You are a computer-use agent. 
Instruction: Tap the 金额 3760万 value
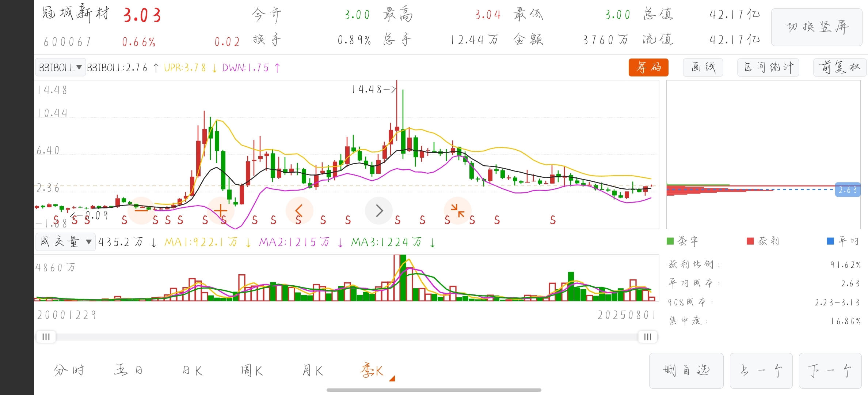coord(605,40)
